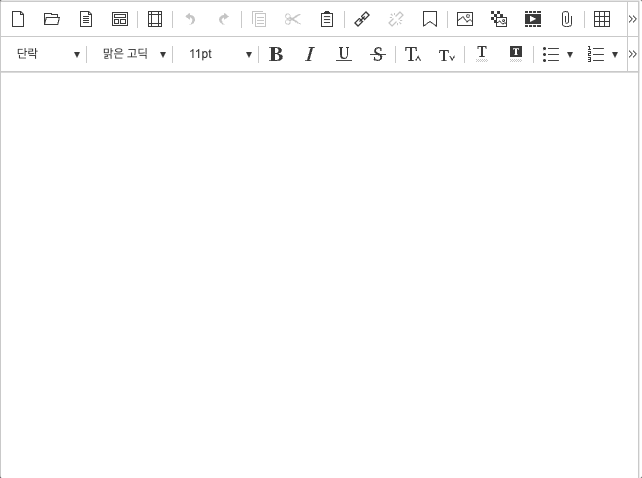This screenshot has width=642, height=478.
Task: Click the New Document icon
Action: pos(18,19)
